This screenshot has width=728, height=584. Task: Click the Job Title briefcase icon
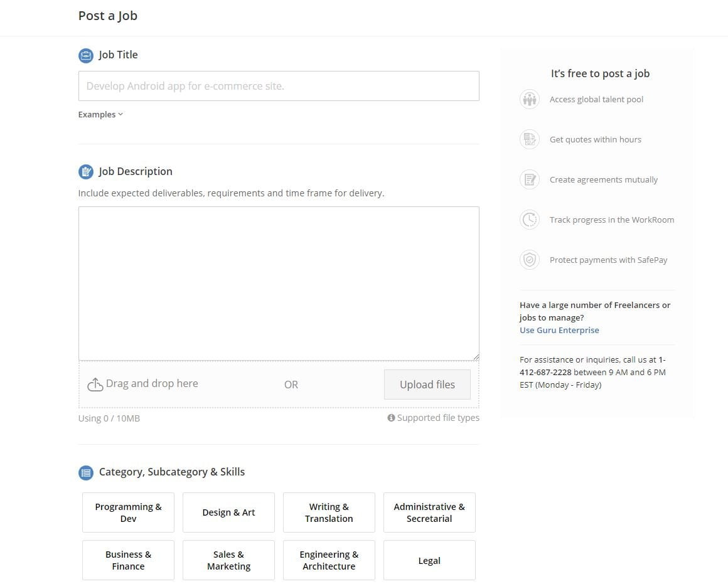pyautogui.click(x=86, y=55)
